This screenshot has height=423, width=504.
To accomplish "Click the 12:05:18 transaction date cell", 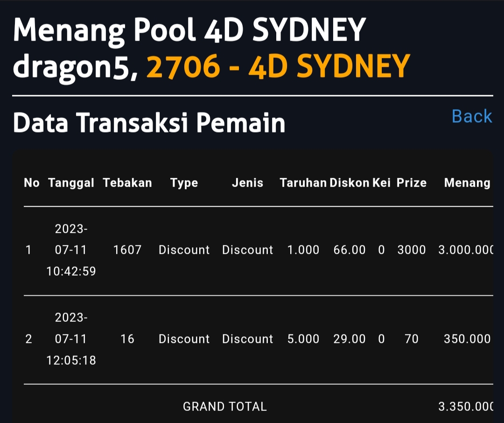I will pyautogui.click(x=71, y=339).
